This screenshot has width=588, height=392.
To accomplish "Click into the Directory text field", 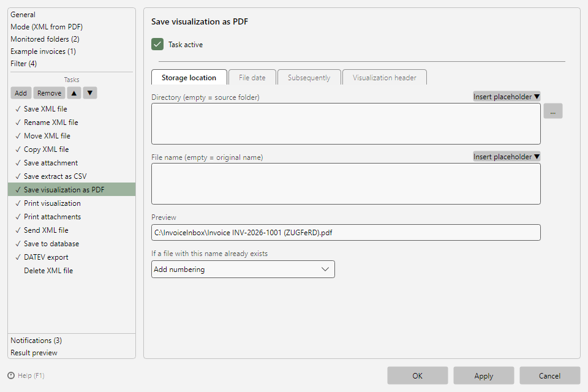I will coord(345,124).
